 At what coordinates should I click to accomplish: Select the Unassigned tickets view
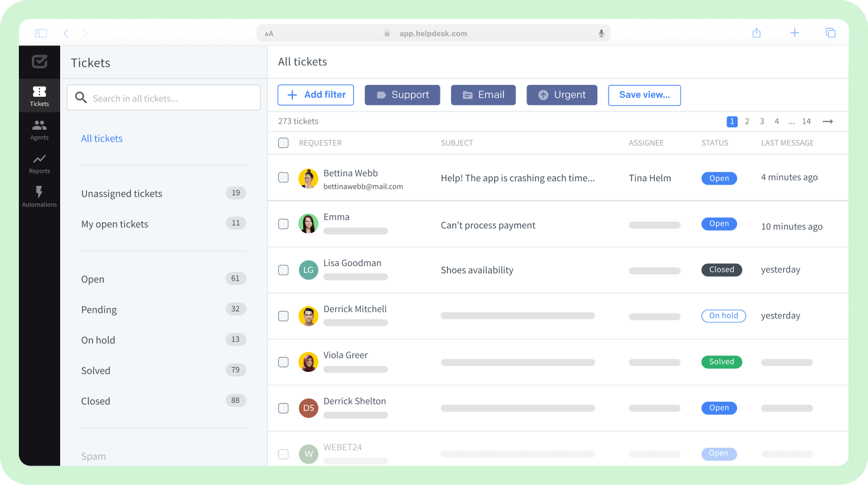coord(121,193)
